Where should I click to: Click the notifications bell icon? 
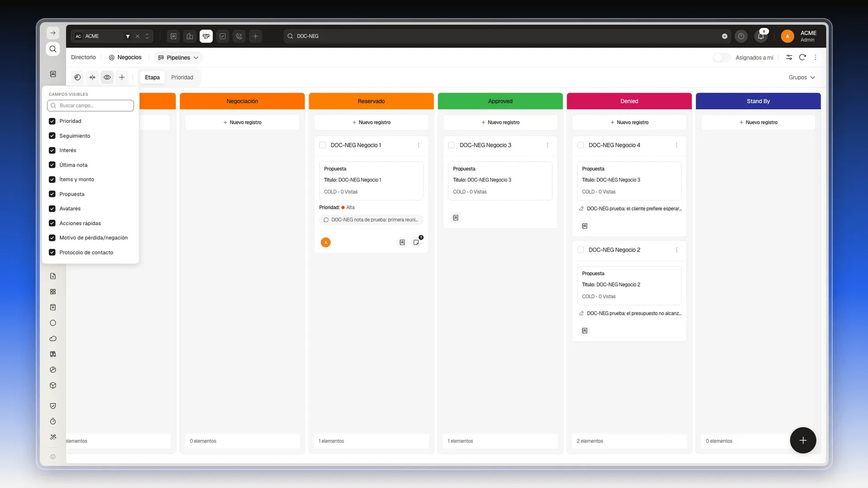[761, 36]
